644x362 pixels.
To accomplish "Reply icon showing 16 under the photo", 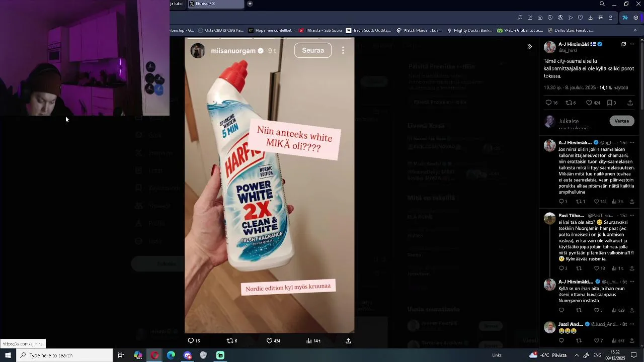I will [x=194, y=341].
